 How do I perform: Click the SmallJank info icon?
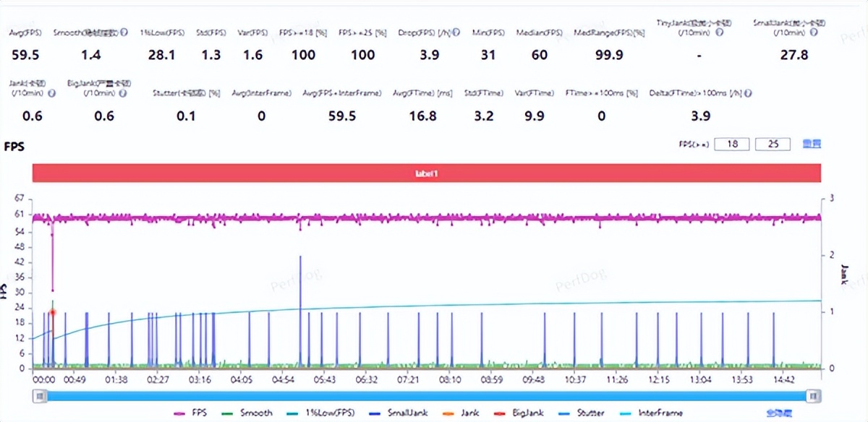[813, 33]
